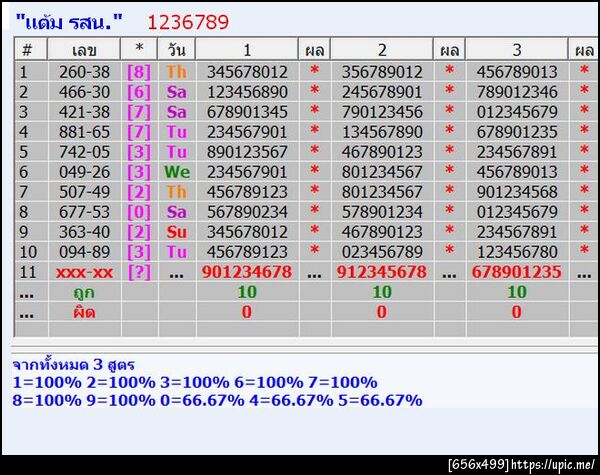Click the red number 1236789 in the title
Viewport: 600px width, 475px height.
coord(188,22)
